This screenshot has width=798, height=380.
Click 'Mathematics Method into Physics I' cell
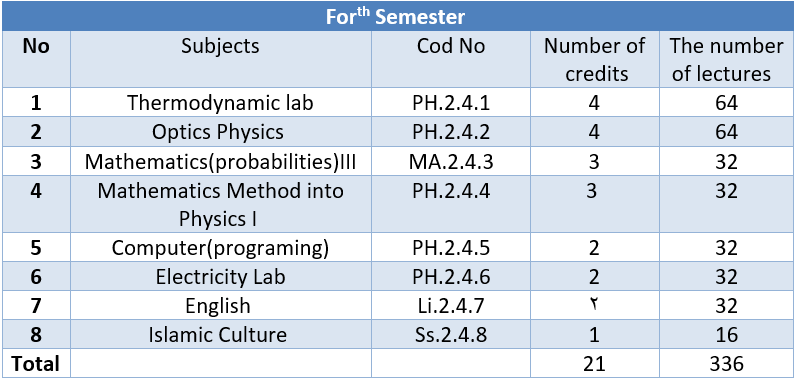[x=220, y=204]
